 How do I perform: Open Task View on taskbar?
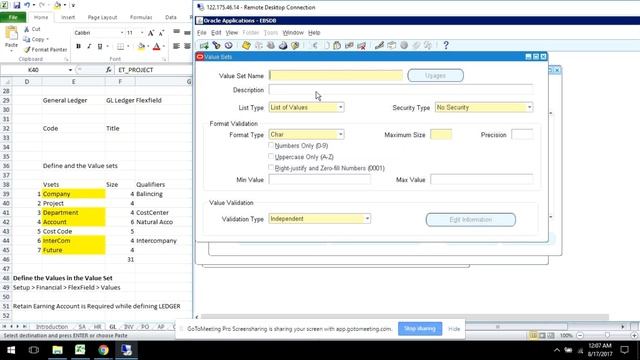tap(34, 350)
